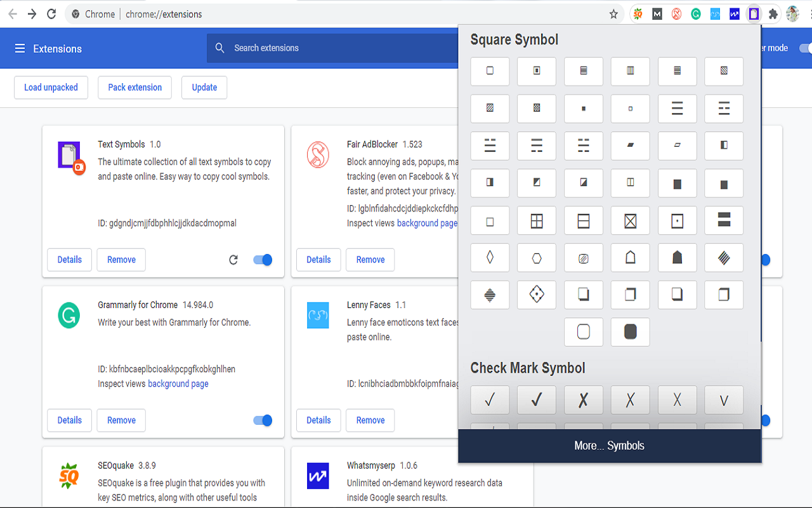
Task: Inspect Grammarly background page link
Action: [x=178, y=384]
